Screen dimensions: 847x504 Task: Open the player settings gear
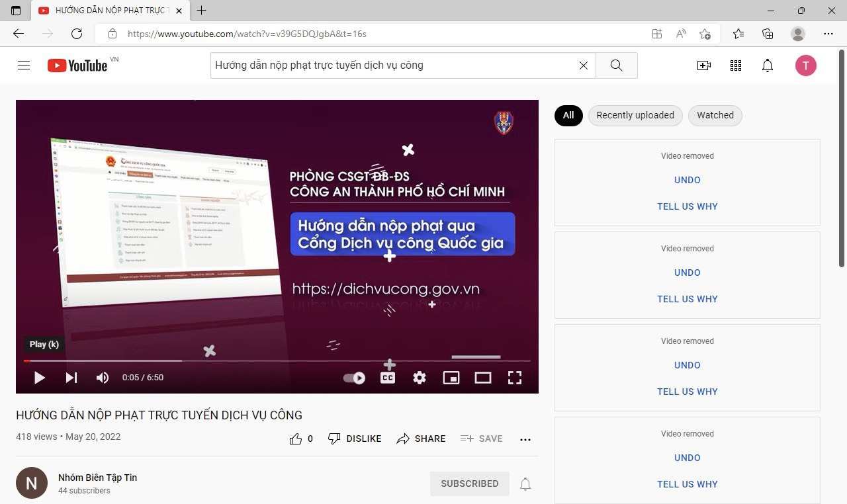pyautogui.click(x=420, y=378)
